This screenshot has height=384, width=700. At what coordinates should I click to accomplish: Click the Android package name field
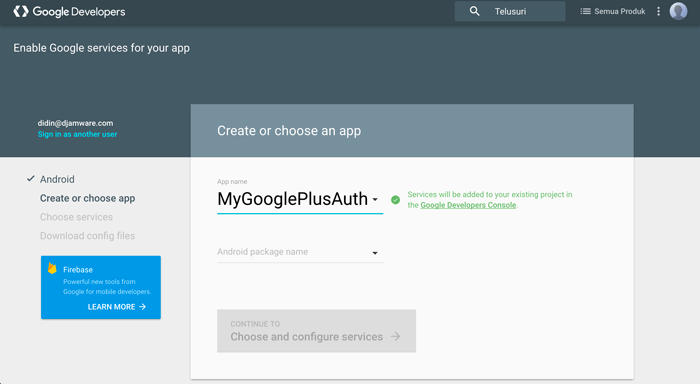tap(300, 252)
